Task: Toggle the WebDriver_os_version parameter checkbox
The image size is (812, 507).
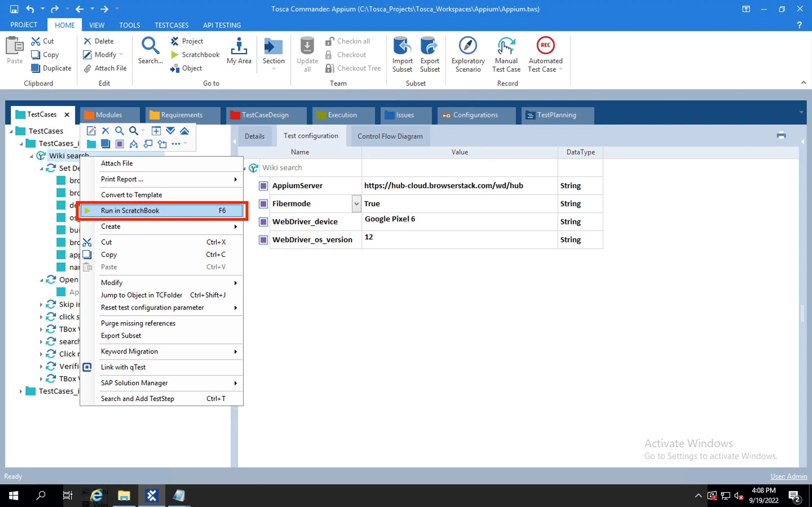Action: (x=263, y=240)
